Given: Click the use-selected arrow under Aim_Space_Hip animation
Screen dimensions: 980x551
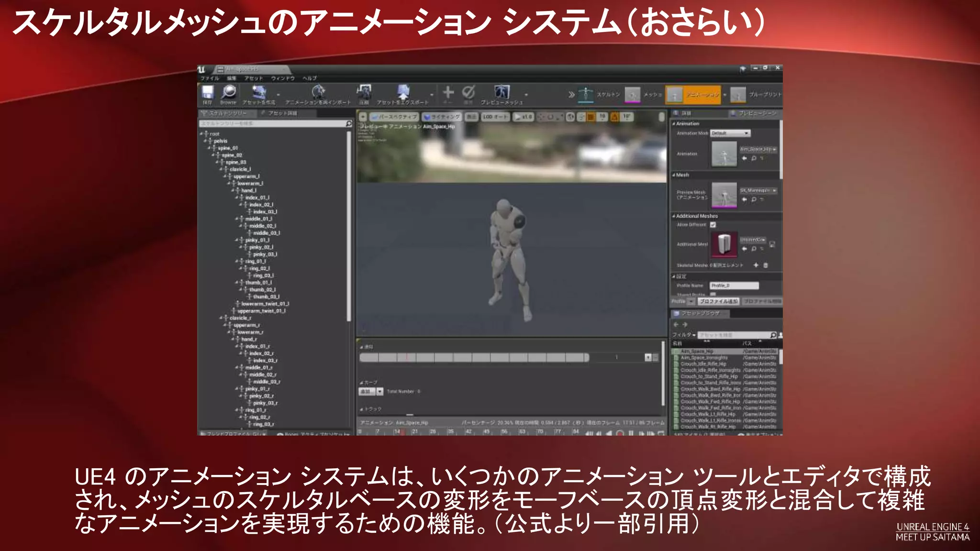Looking at the screenshot, I should point(744,158).
